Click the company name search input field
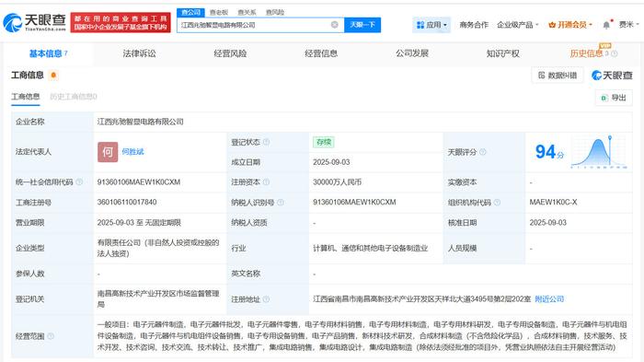Viewport: 644px width, 362px height. tap(255, 25)
